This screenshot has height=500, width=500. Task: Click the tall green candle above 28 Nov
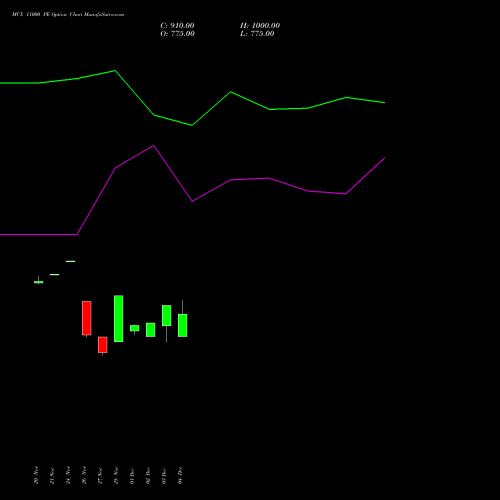click(x=119, y=319)
